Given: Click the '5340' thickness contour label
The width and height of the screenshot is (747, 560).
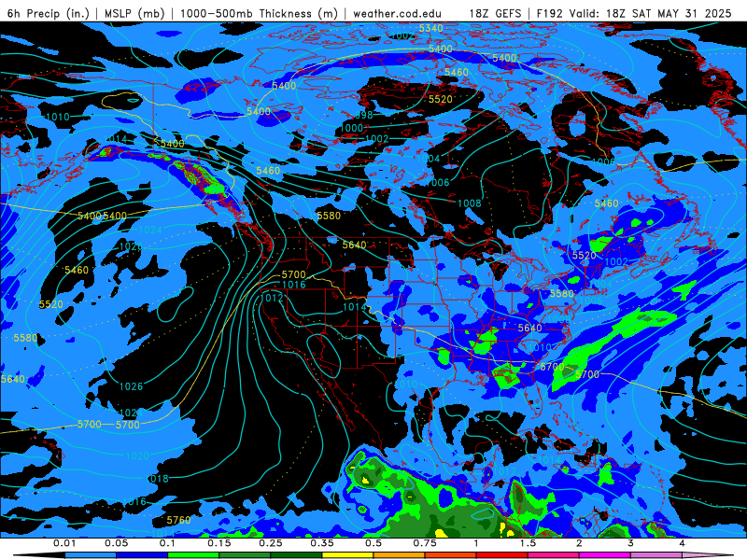Looking at the screenshot, I should 430,28.
